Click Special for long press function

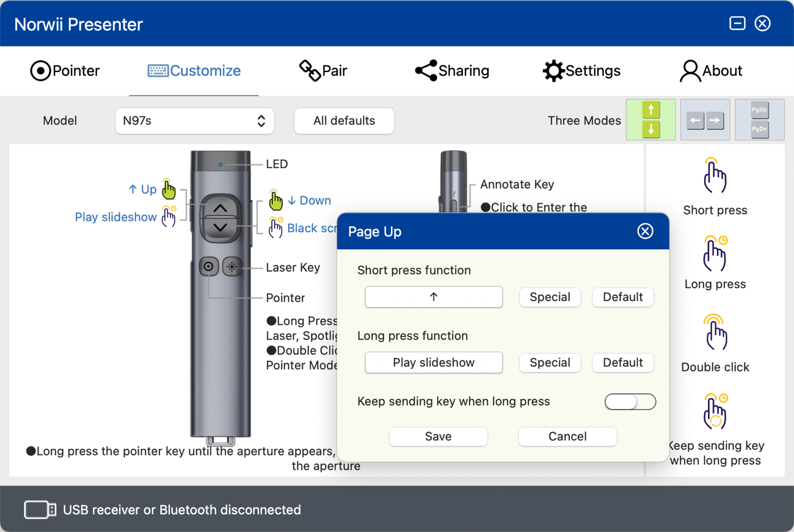[x=550, y=362]
